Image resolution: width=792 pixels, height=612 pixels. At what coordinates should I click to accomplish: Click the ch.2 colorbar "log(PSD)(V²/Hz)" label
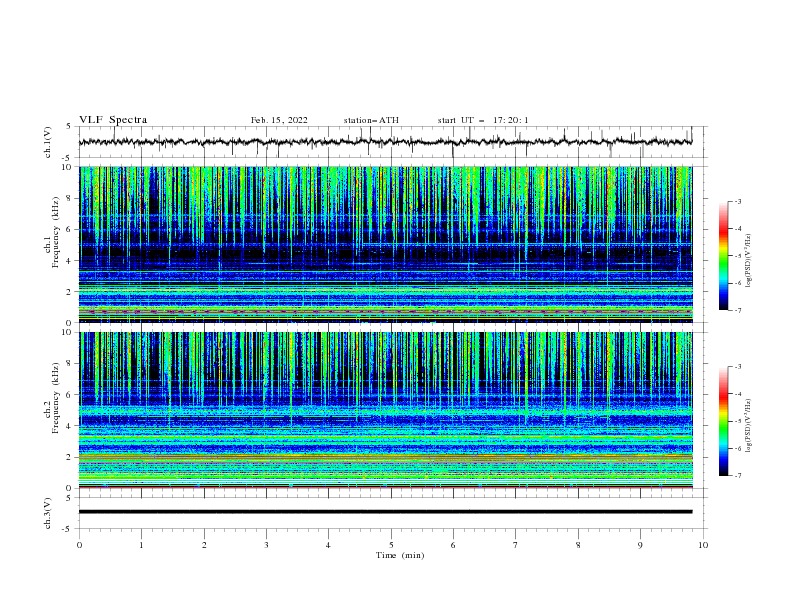point(749,425)
